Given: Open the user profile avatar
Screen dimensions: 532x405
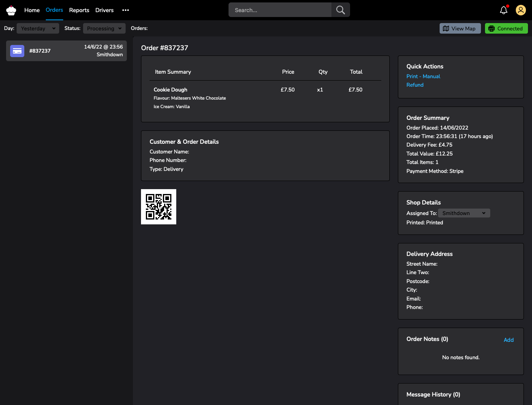Looking at the screenshot, I should [x=521, y=10].
